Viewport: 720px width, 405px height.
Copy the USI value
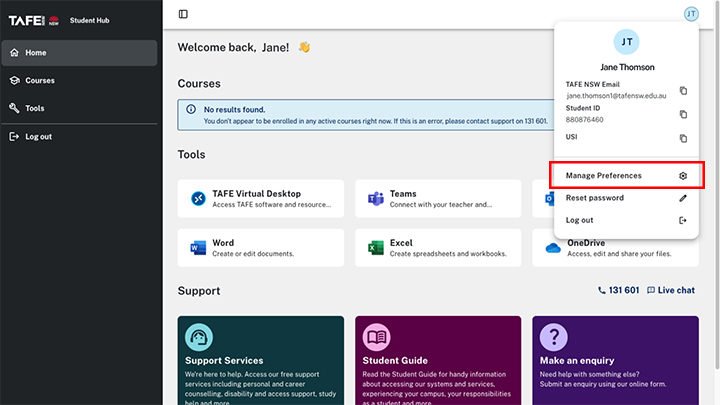[x=683, y=138]
